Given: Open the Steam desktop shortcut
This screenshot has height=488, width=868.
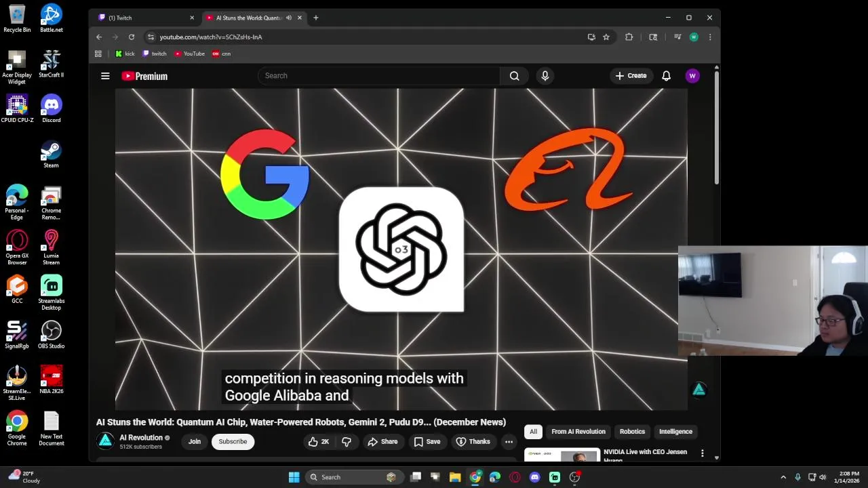Looking at the screenshot, I should point(51,154).
